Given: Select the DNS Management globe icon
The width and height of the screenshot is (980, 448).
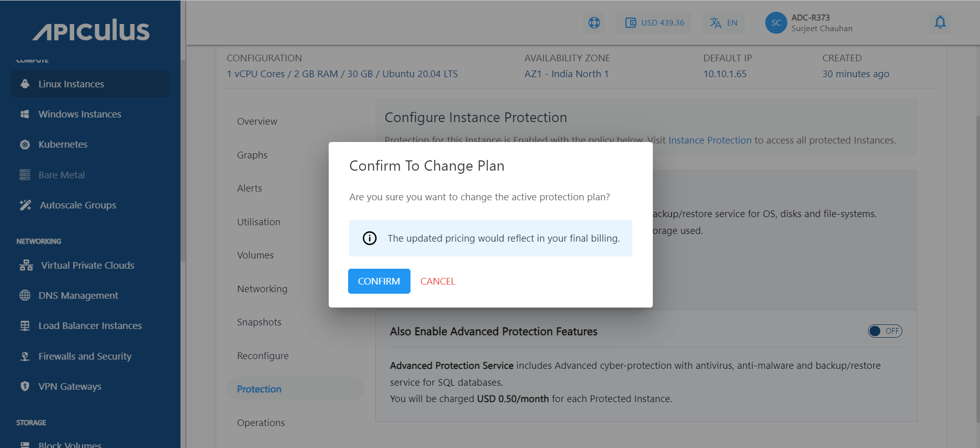Looking at the screenshot, I should click(25, 295).
